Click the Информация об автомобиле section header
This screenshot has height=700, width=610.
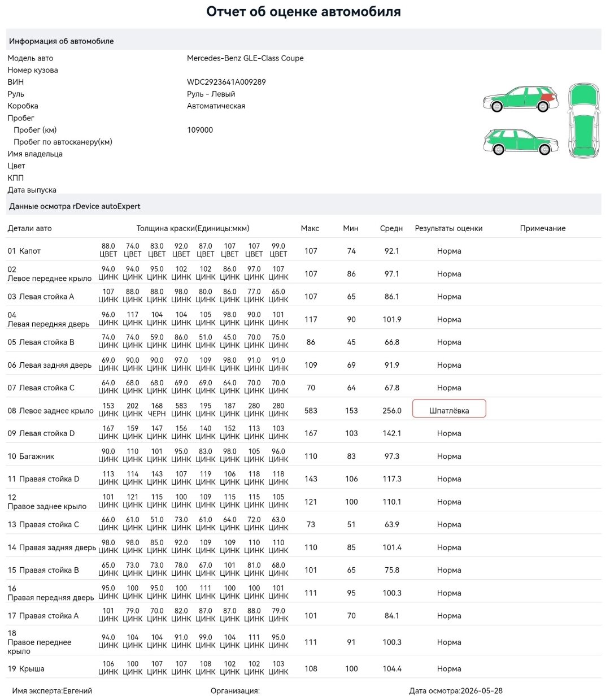pyautogui.click(x=62, y=41)
